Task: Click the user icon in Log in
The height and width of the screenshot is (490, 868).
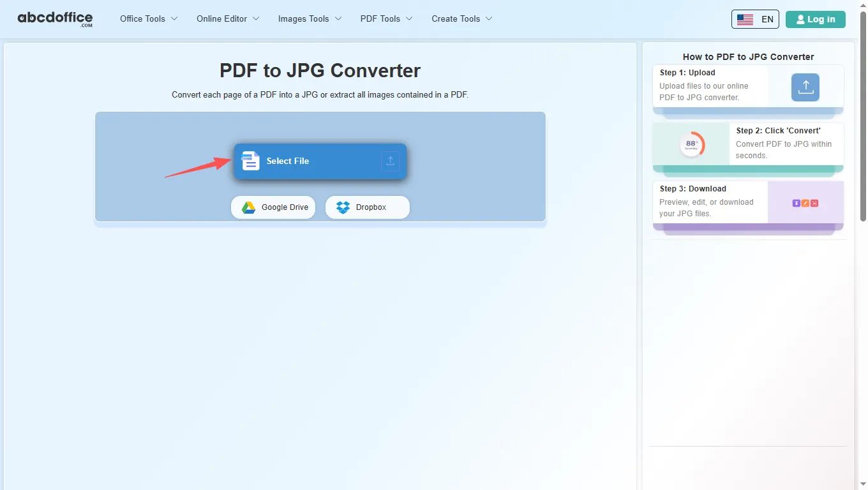Action: tap(801, 19)
